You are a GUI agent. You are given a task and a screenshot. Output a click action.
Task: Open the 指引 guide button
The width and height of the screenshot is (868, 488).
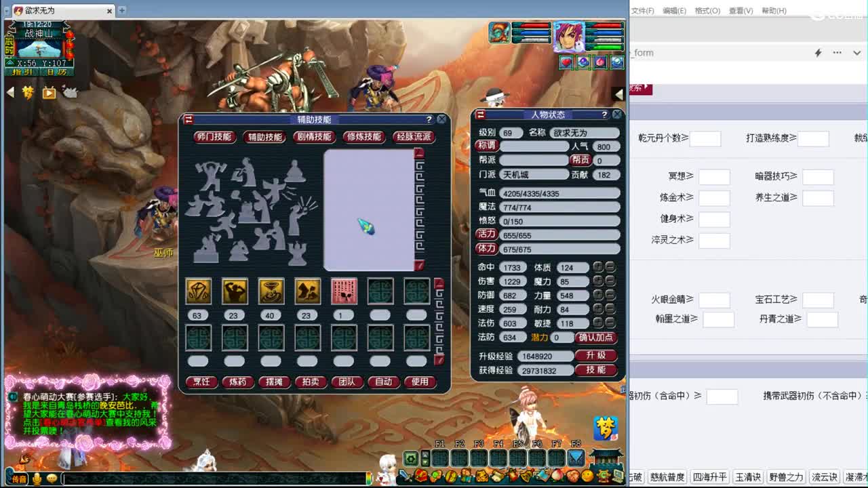click(22, 72)
